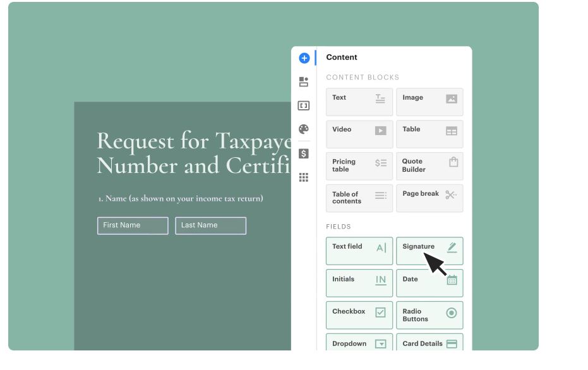The image size is (588, 370).
Task: Add a Text content block
Action: [359, 102]
